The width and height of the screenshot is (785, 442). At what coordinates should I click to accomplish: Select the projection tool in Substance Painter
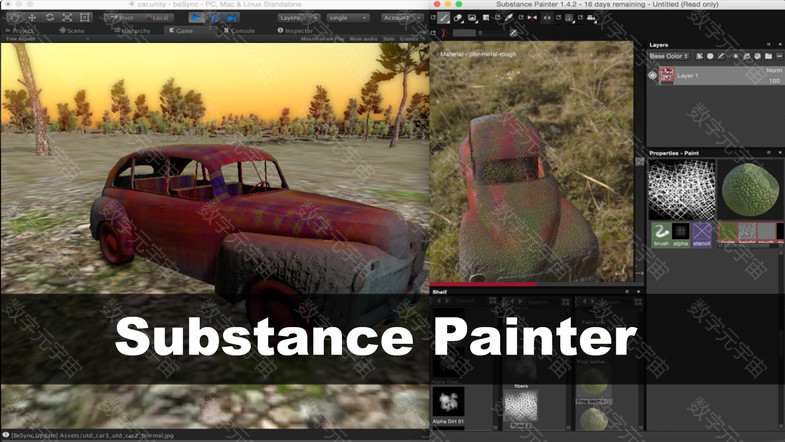click(472, 18)
